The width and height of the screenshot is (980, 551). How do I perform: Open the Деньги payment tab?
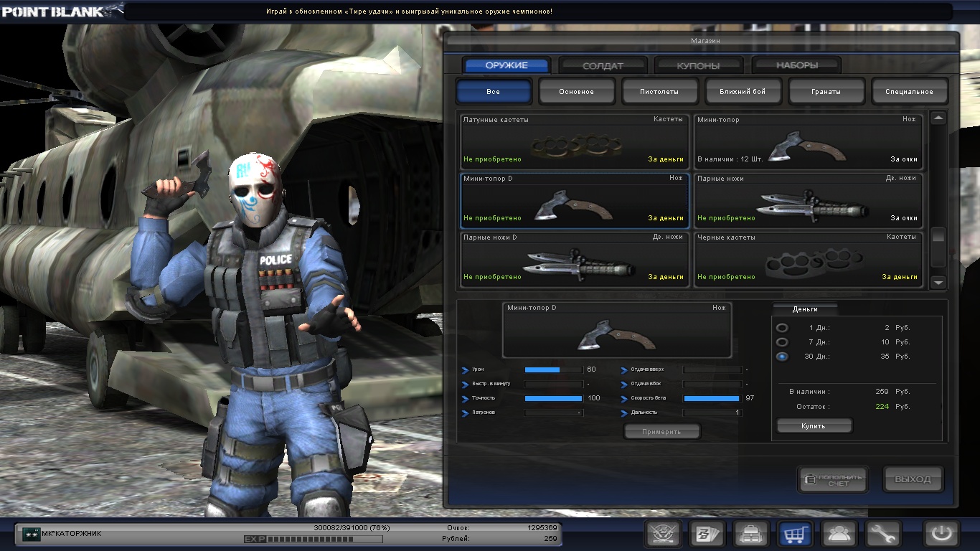tap(805, 309)
